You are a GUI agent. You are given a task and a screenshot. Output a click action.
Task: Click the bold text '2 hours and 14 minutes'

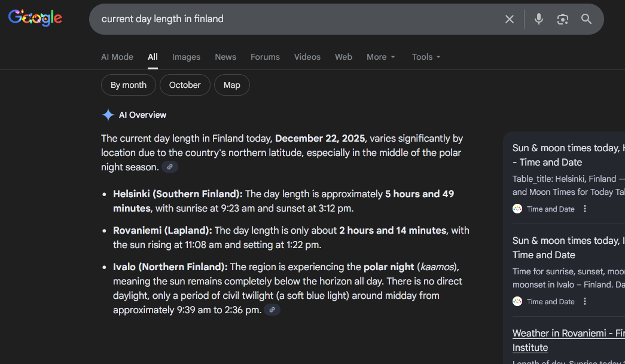click(x=392, y=230)
